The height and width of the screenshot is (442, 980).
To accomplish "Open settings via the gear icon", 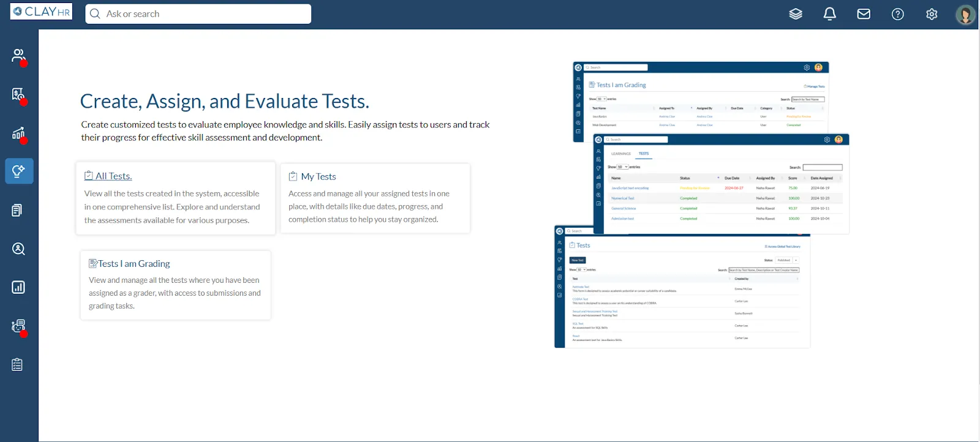I will (x=932, y=14).
